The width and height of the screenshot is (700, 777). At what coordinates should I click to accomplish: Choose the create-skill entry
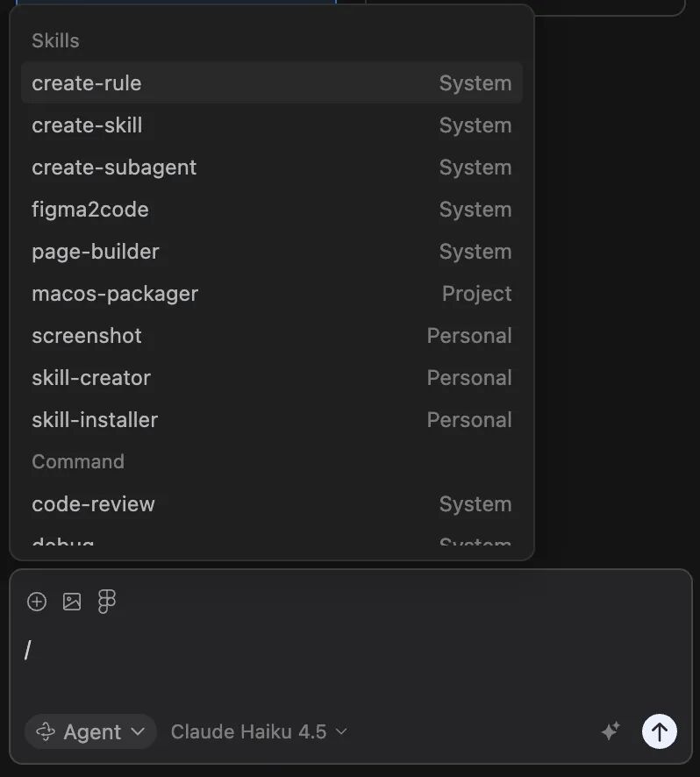click(272, 125)
